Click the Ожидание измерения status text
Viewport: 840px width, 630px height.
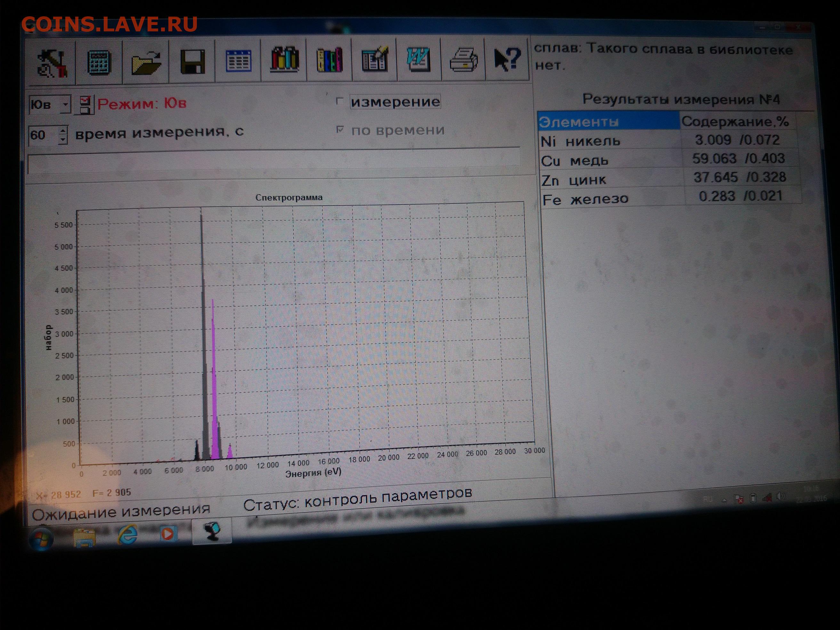coord(121,512)
